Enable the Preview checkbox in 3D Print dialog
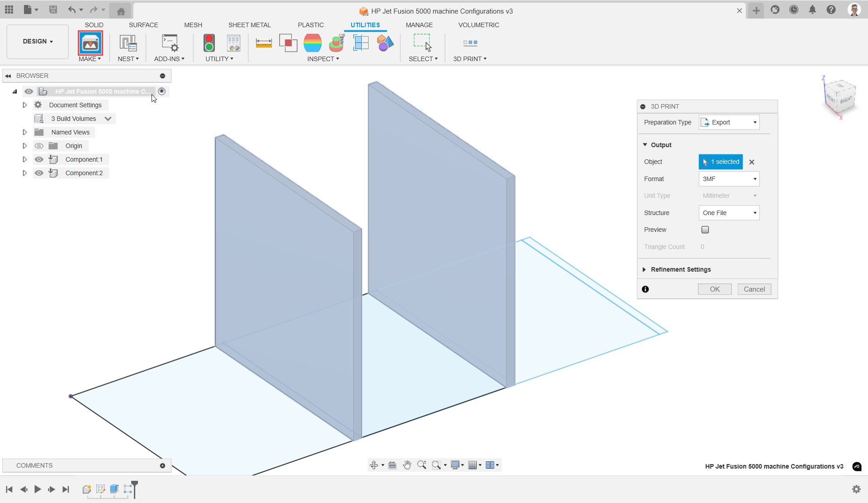 704,230
